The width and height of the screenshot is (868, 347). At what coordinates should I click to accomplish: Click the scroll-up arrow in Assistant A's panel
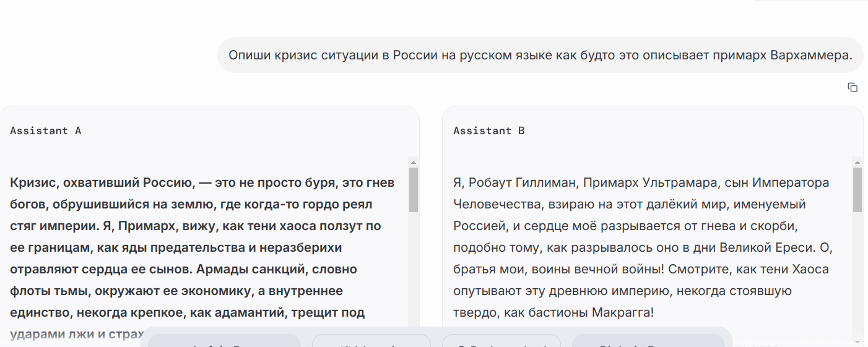(x=414, y=162)
